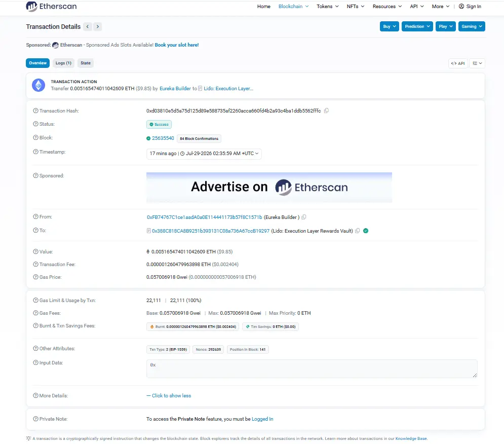The image size is (504, 444).
Task: Click the Etherscan logo in the header
Action: [x=52, y=7]
